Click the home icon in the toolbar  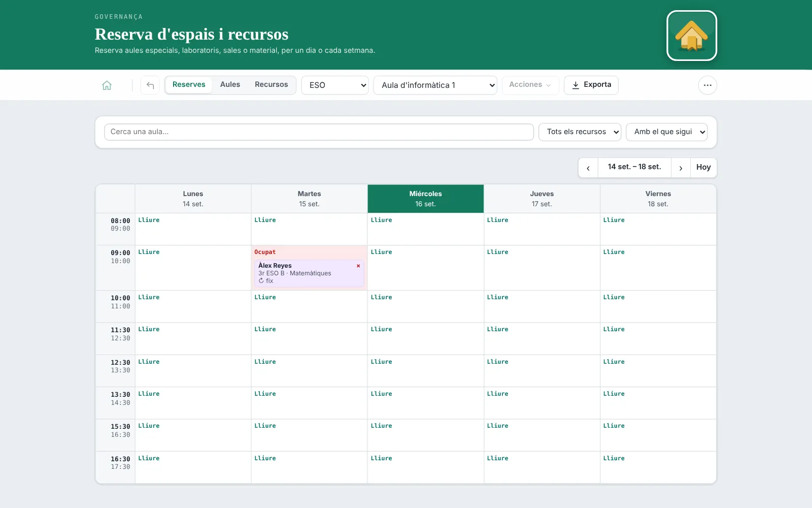(x=107, y=85)
